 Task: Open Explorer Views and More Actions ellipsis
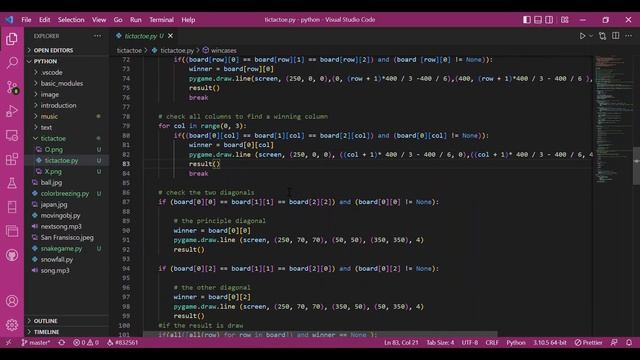(97, 36)
